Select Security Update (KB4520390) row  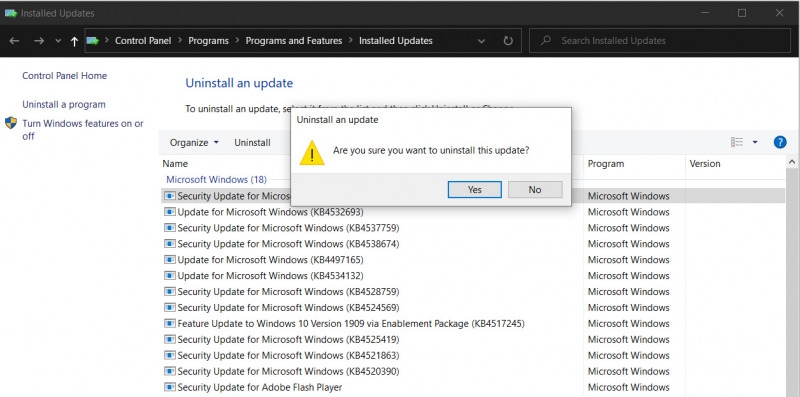click(x=473, y=371)
